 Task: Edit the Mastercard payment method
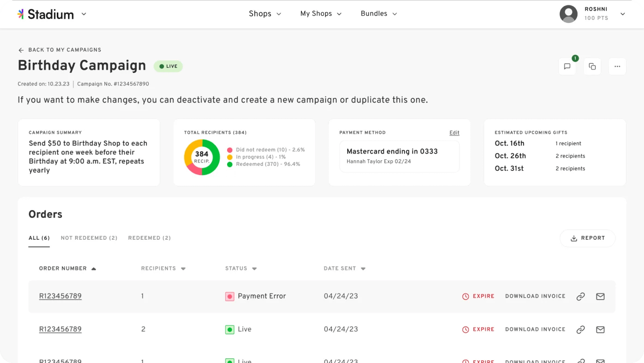(x=454, y=133)
